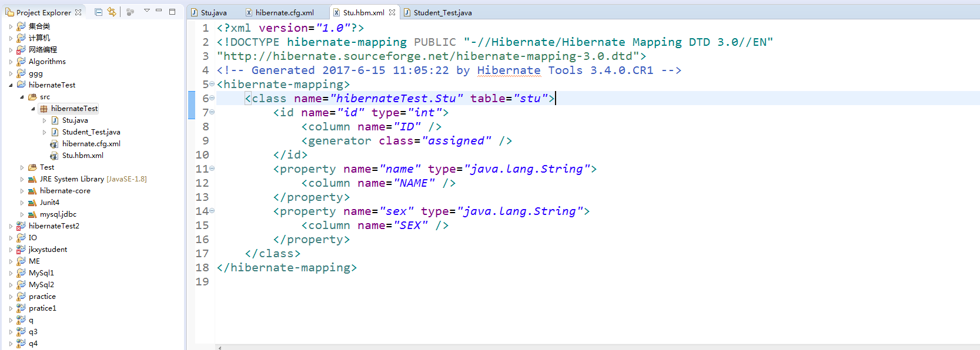Expand the JRE System Library node

22,179
